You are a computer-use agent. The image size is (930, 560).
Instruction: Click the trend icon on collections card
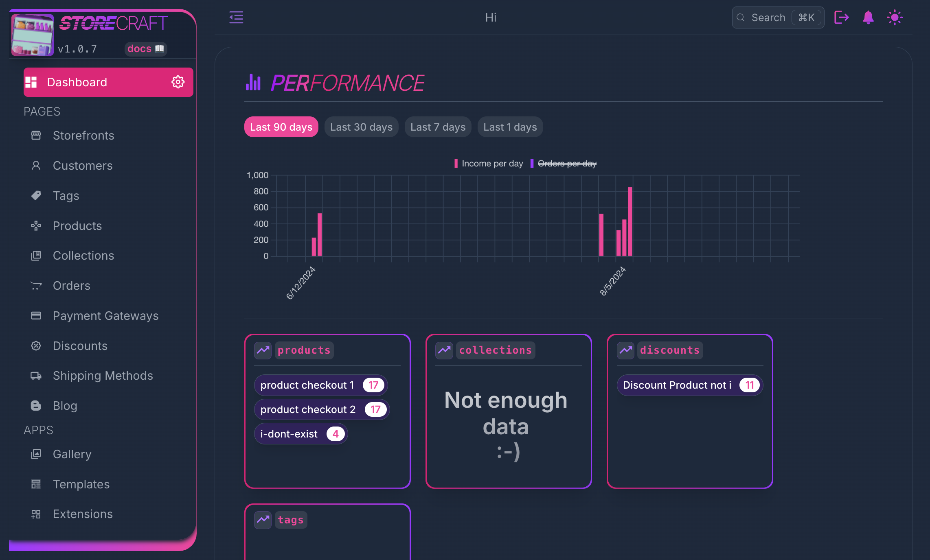click(x=444, y=350)
